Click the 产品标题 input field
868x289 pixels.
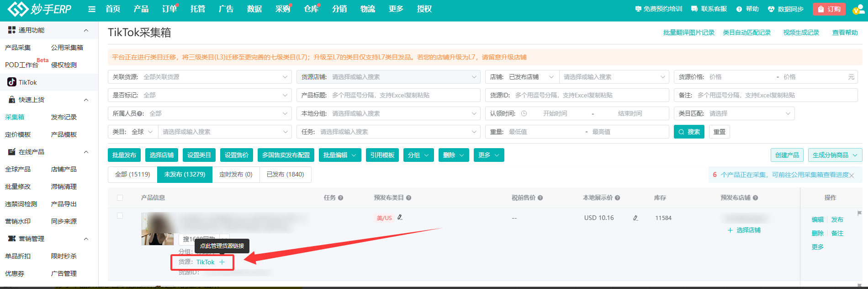point(404,95)
